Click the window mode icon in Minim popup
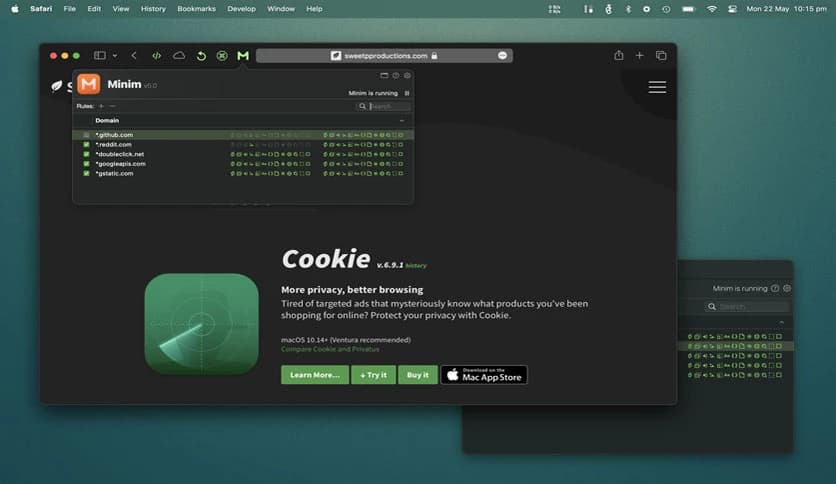 (x=384, y=75)
